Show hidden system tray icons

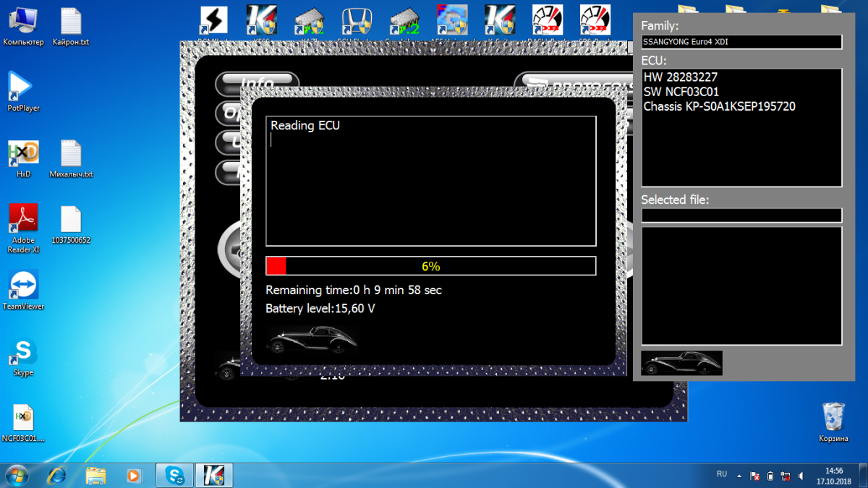point(739,476)
